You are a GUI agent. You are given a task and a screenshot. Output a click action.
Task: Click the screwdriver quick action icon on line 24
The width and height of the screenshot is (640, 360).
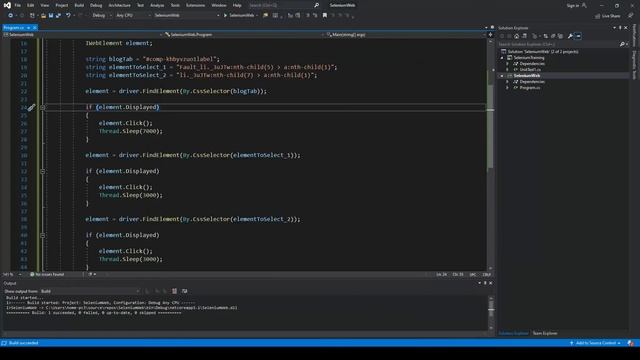tap(31, 107)
